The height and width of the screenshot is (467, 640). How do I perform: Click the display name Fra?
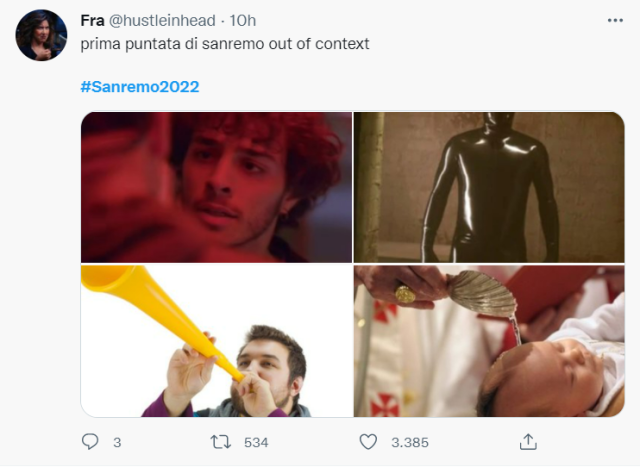click(x=92, y=21)
